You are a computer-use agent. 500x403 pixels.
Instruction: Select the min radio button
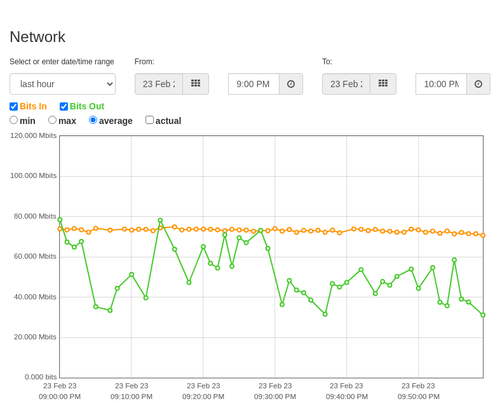[14, 120]
